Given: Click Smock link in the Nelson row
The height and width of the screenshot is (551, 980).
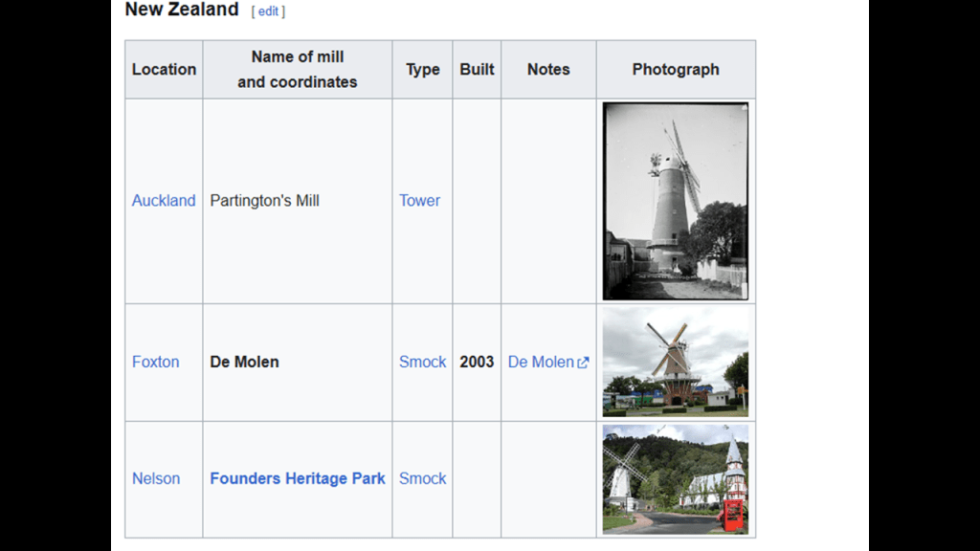Looking at the screenshot, I should (x=422, y=478).
